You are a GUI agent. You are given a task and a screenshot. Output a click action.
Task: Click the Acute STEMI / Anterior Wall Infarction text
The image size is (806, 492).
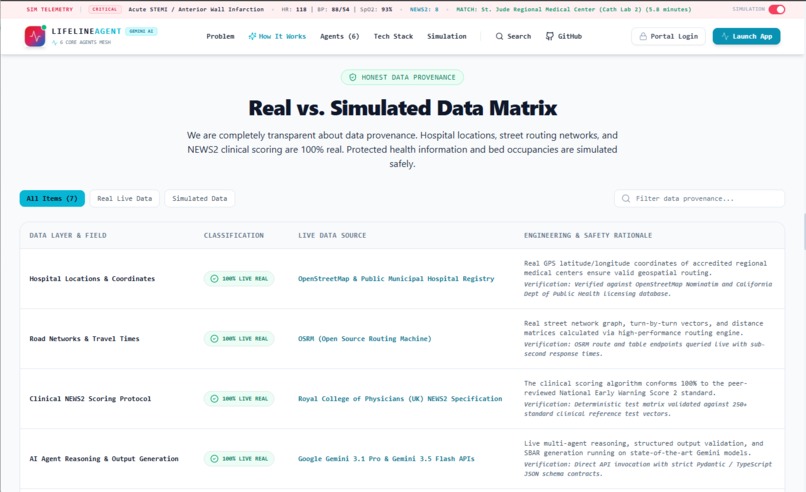(196, 9)
